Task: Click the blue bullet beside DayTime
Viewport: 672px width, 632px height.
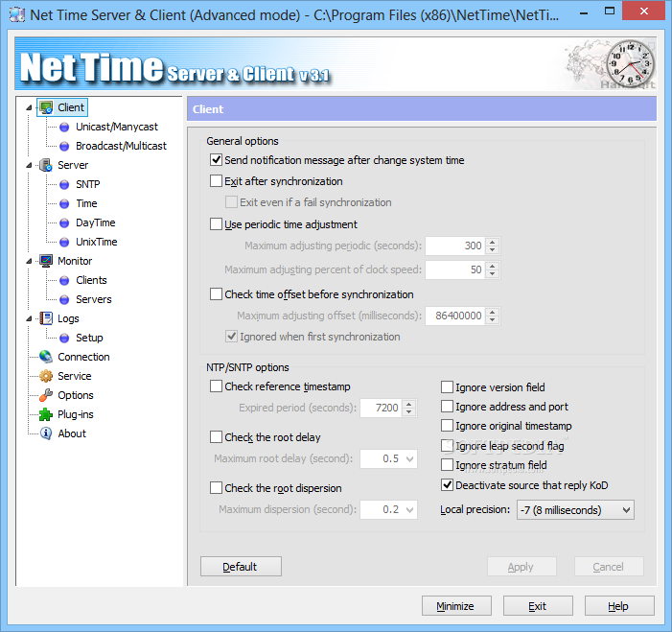Action: (64, 222)
